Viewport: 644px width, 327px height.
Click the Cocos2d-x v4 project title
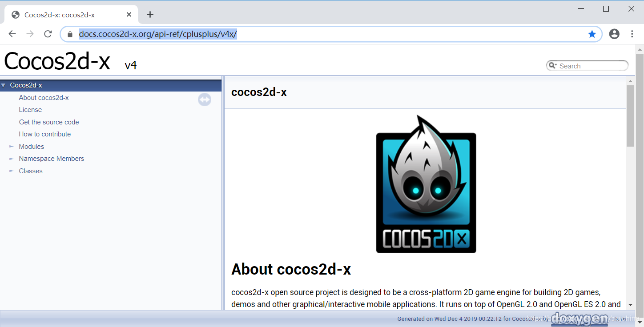(x=70, y=61)
